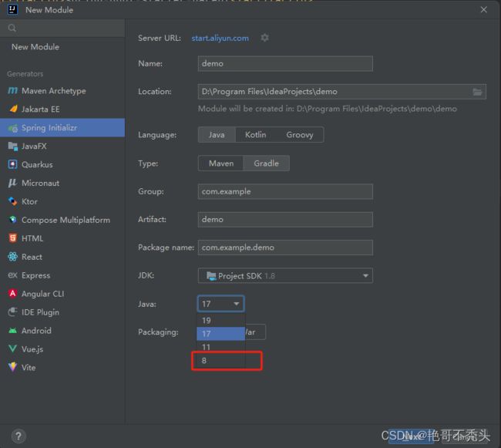This screenshot has height=448, width=501.
Task: Click the React atom icon
Action: (x=13, y=257)
